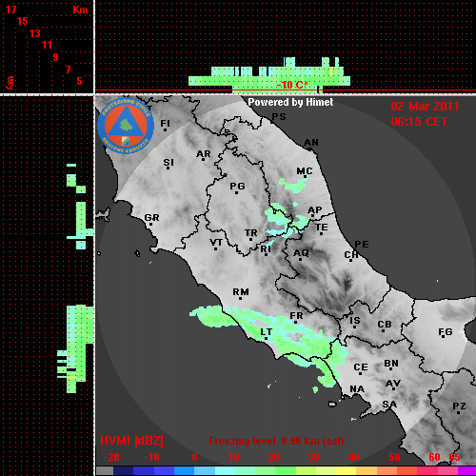The width and height of the screenshot is (476, 476).
Task: Click the '15' km altitude scale label
Action: pos(23,21)
